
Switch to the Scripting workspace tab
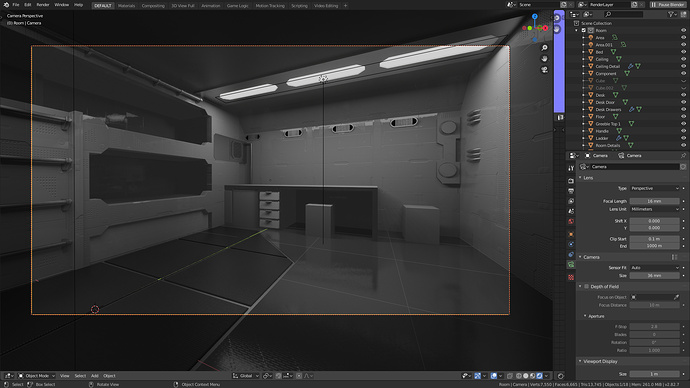[299, 6]
